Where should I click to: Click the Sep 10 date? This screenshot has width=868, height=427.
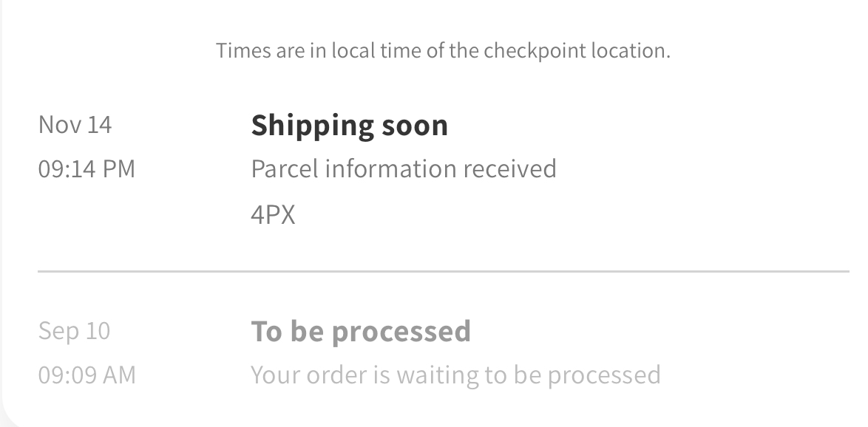[x=74, y=330]
